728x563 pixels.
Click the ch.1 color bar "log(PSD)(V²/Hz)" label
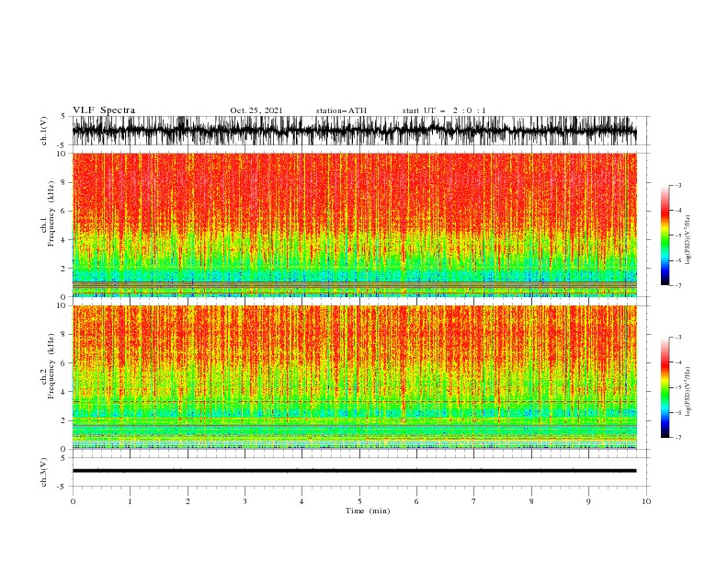point(688,240)
